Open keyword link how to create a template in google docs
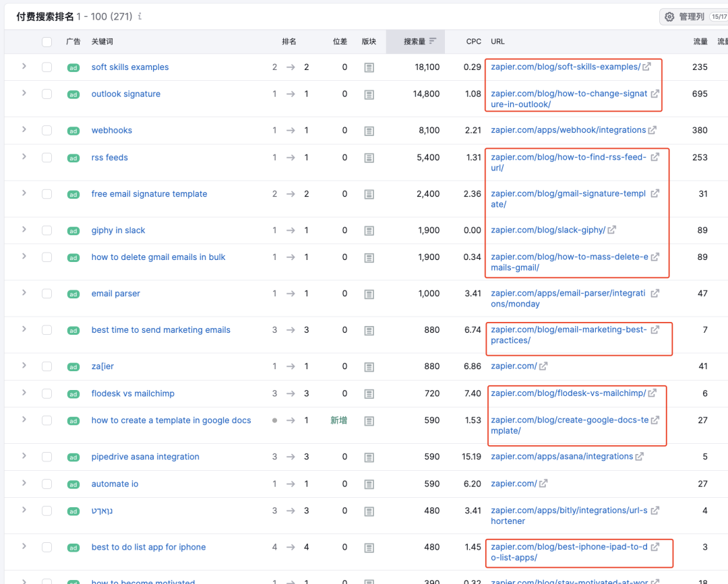Screen dimensions: 728x584 tap(171, 420)
